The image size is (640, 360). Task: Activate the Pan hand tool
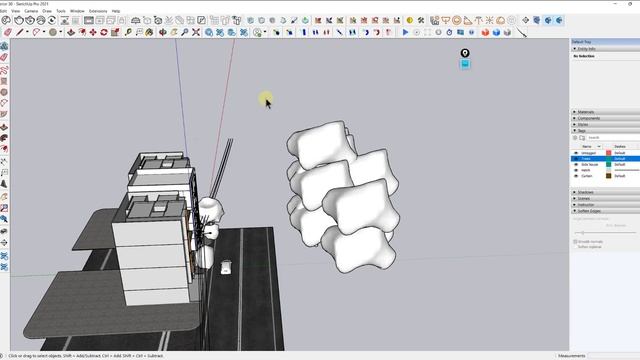pyautogui.click(x=174, y=32)
